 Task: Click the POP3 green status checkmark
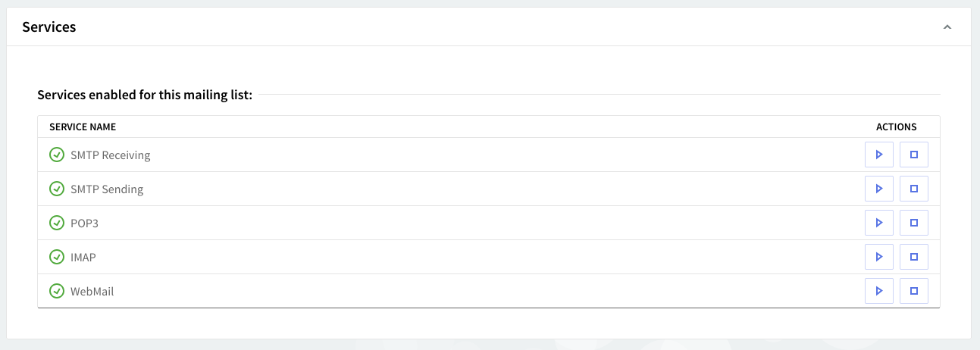[x=57, y=223]
